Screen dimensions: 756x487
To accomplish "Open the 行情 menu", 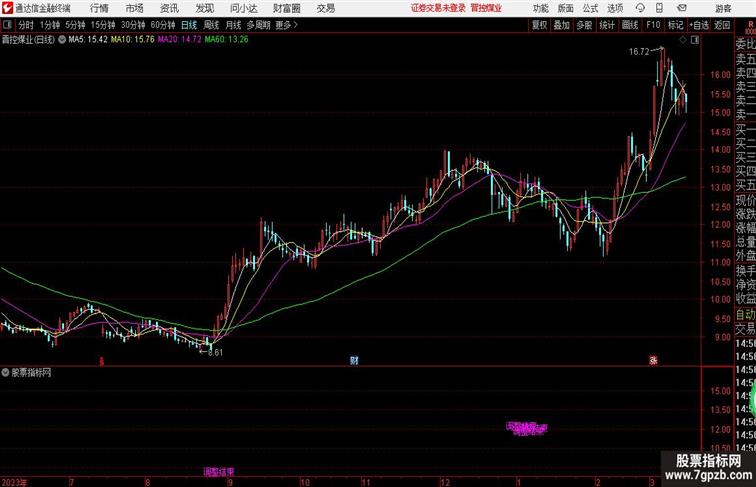I will point(99,8).
